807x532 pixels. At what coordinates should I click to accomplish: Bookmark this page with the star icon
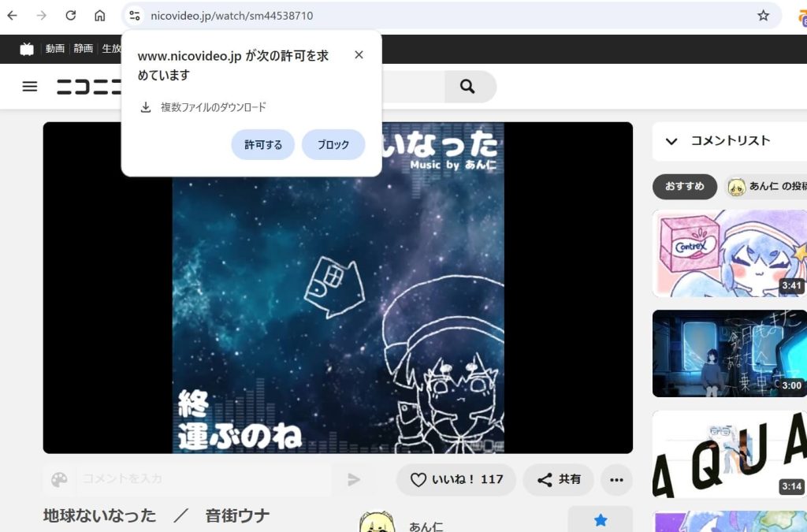(763, 16)
